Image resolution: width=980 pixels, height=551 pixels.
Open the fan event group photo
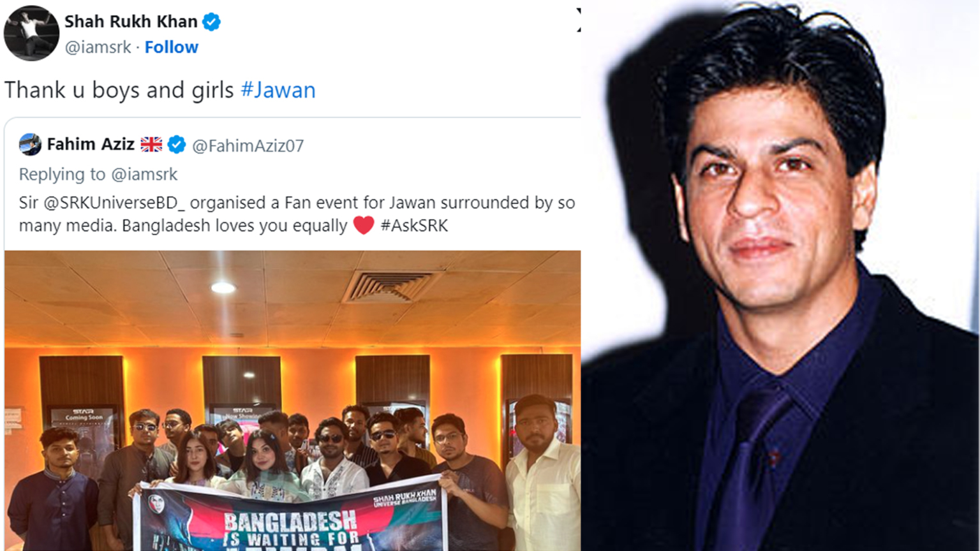(x=292, y=400)
